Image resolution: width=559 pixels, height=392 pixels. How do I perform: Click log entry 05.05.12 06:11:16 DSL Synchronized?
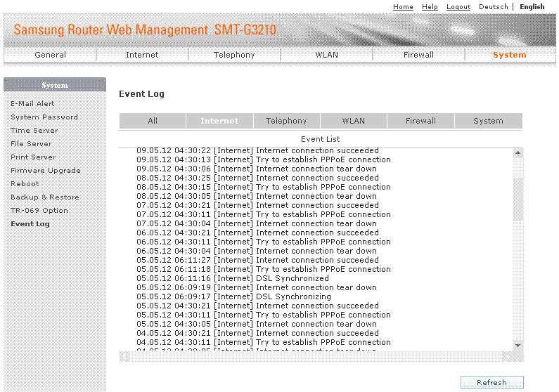point(233,278)
